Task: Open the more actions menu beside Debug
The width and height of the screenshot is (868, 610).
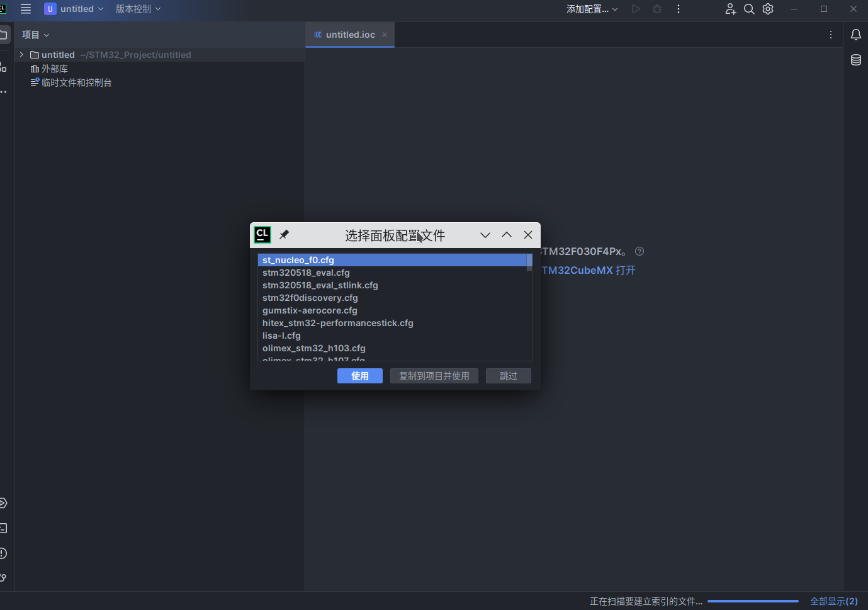Action: tap(679, 9)
